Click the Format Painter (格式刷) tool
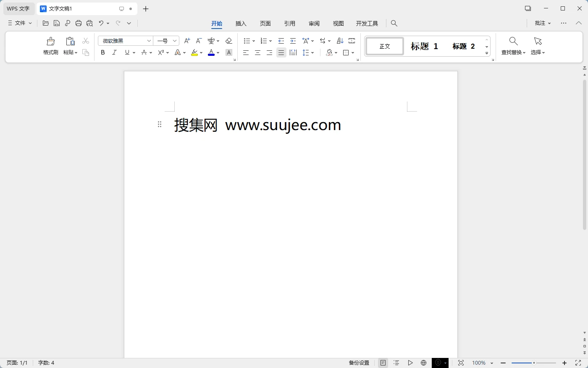Image resolution: width=588 pixels, height=368 pixels. 51,46
